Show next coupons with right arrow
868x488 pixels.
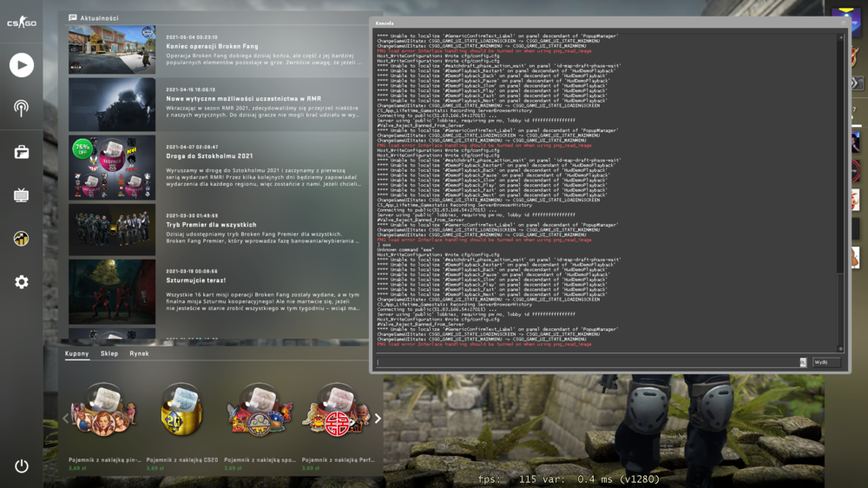pyautogui.click(x=378, y=419)
